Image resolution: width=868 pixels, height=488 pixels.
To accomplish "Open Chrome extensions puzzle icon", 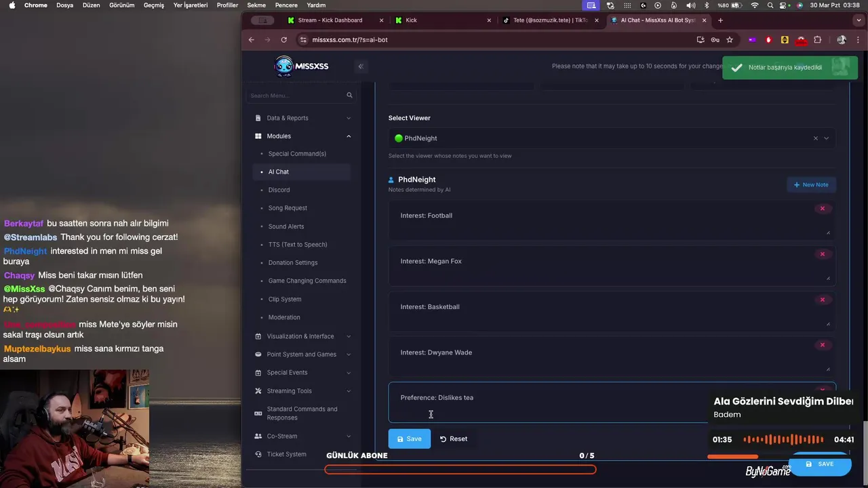I will (x=817, y=40).
